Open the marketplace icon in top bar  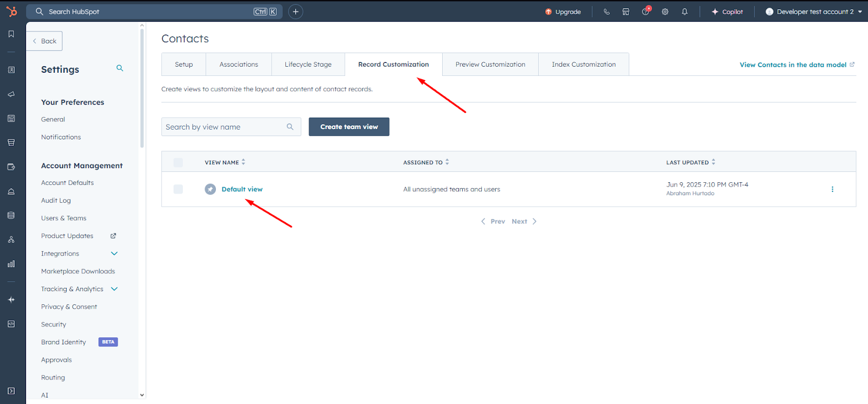[x=626, y=11]
